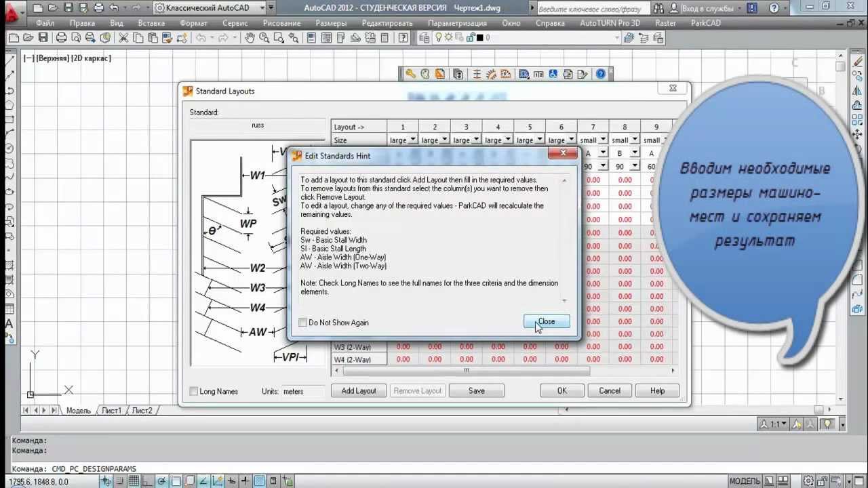868x488 pixels.
Task: Click the Add Layout button
Action: (x=359, y=390)
